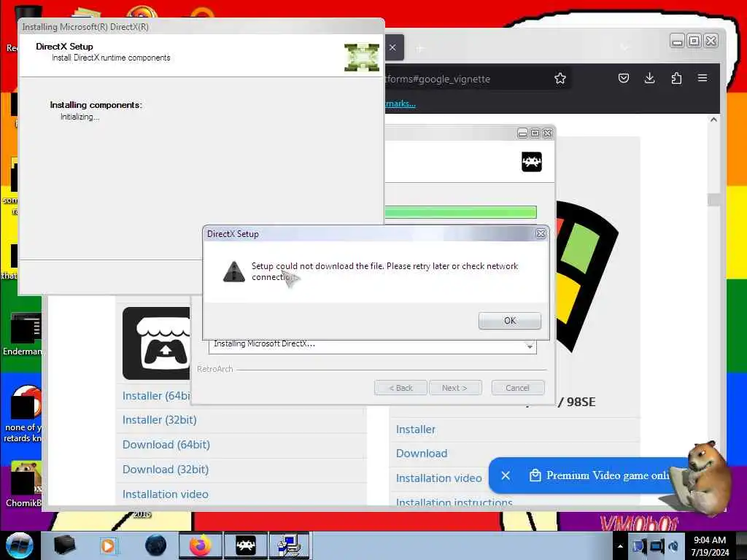Switch to the RetroArch installer taskbar button
747x560 pixels.
pyautogui.click(x=245, y=545)
